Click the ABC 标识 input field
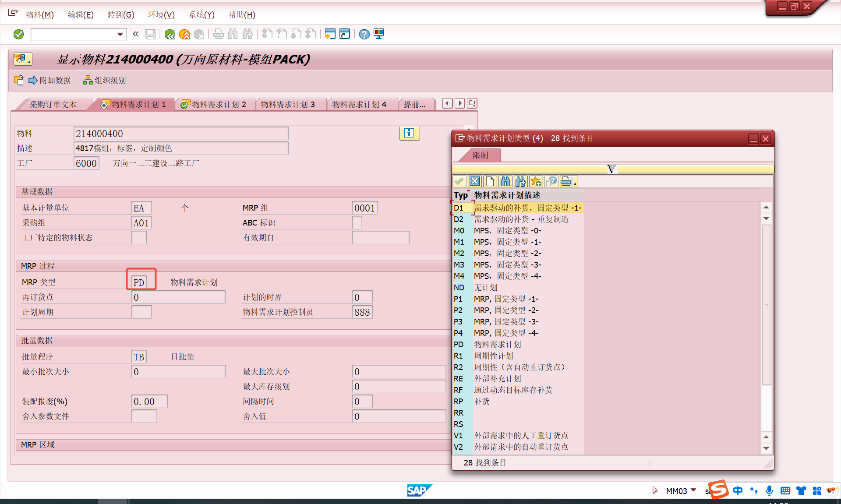 (x=358, y=222)
